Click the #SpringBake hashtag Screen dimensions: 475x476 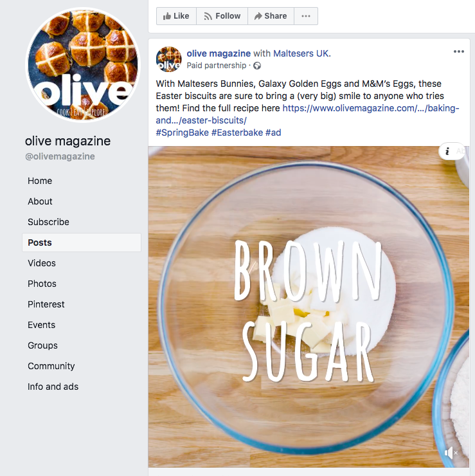tap(183, 133)
